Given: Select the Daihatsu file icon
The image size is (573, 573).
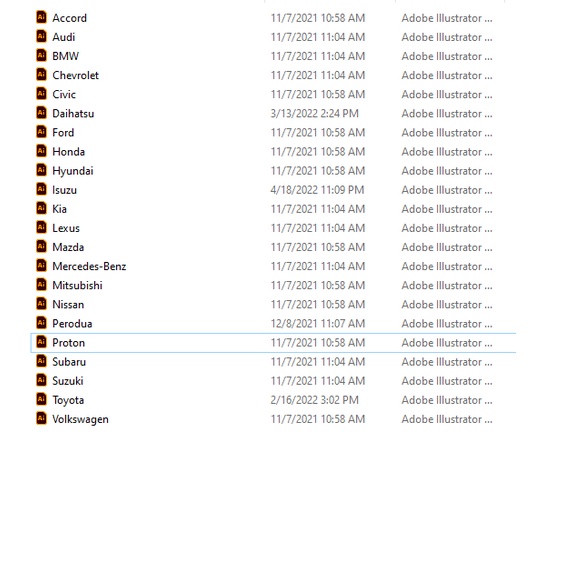Looking at the screenshot, I should pyautogui.click(x=41, y=113).
